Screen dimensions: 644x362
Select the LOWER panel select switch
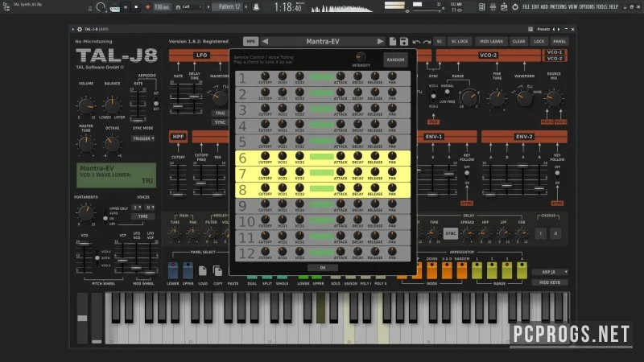pyautogui.click(x=173, y=270)
